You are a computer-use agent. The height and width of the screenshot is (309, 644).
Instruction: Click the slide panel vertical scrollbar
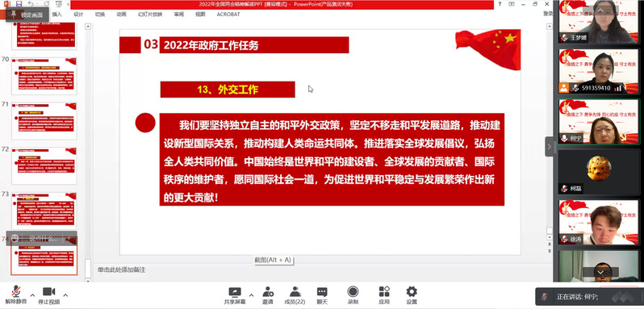point(87,152)
